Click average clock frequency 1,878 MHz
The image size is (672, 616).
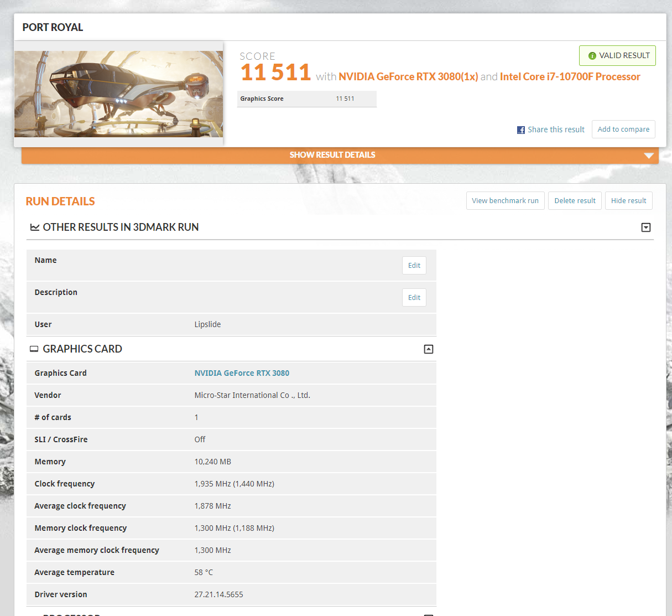pos(213,506)
